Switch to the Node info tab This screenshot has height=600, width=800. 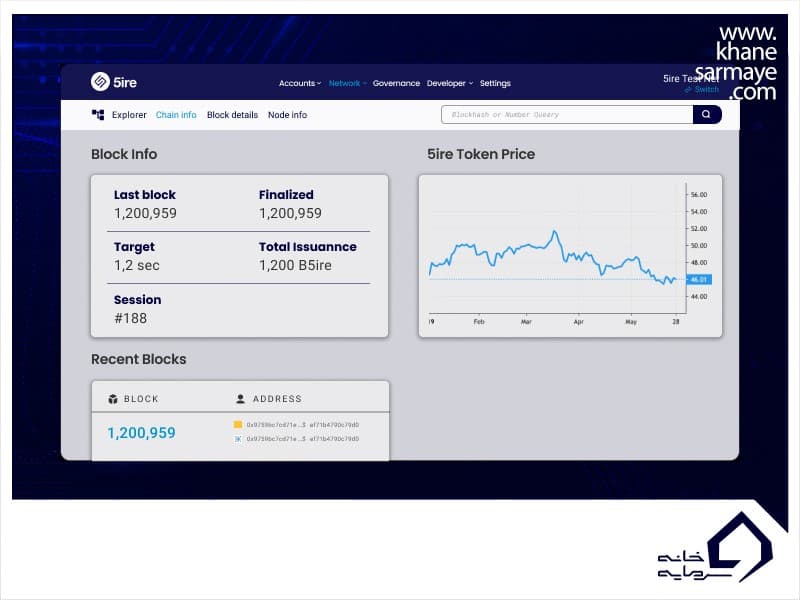(x=287, y=115)
